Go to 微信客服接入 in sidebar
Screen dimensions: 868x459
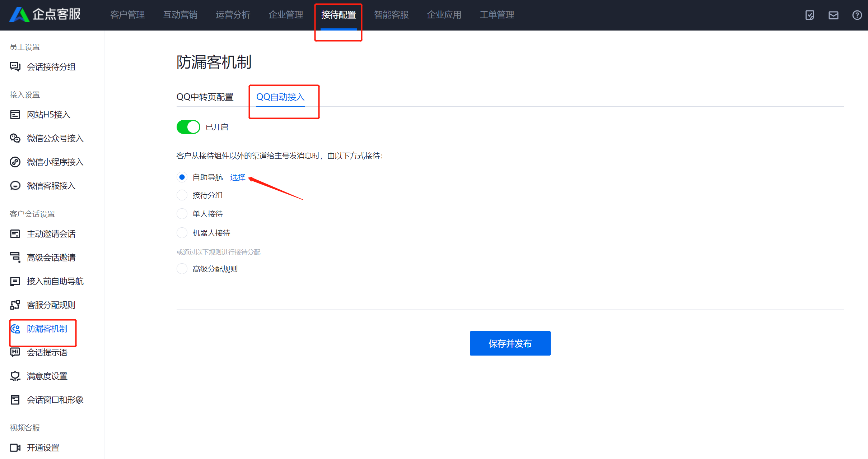51,186
